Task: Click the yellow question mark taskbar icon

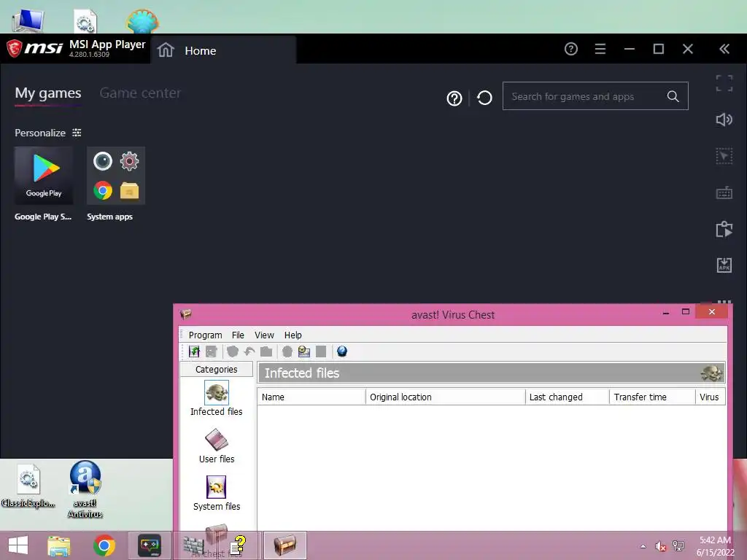Action: click(238, 545)
